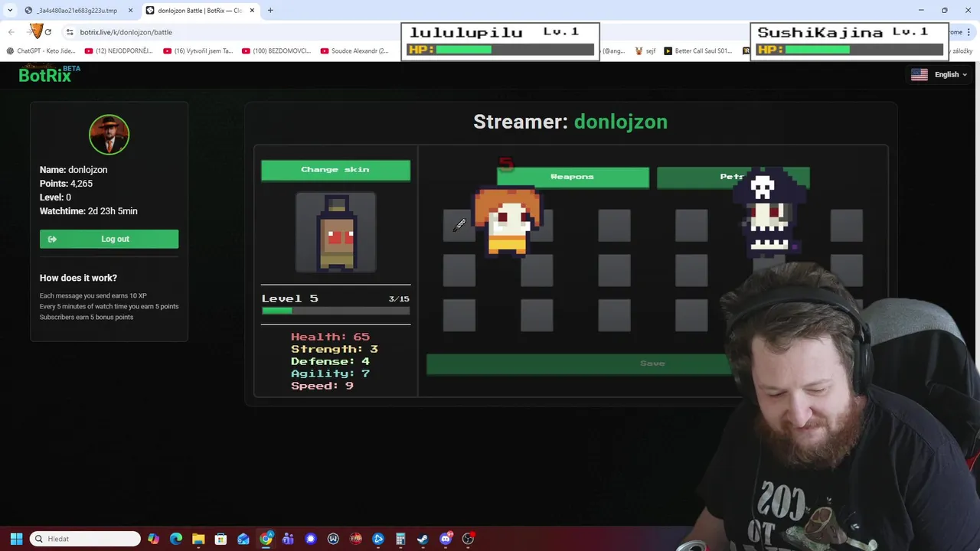
Task: Open the (12) NEJODPORNĚJ YouTube bookmark
Action: pos(119,51)
